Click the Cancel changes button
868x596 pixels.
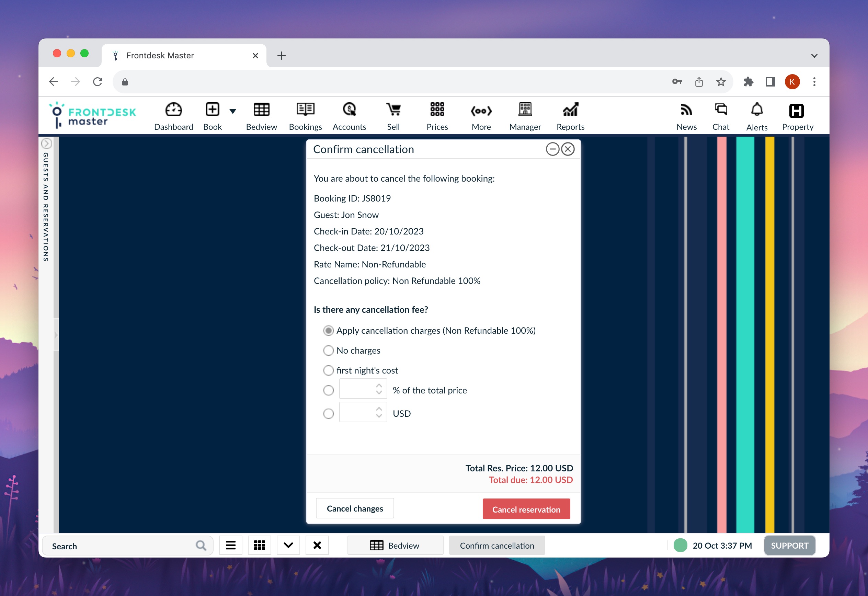click(x=355, y=508)
